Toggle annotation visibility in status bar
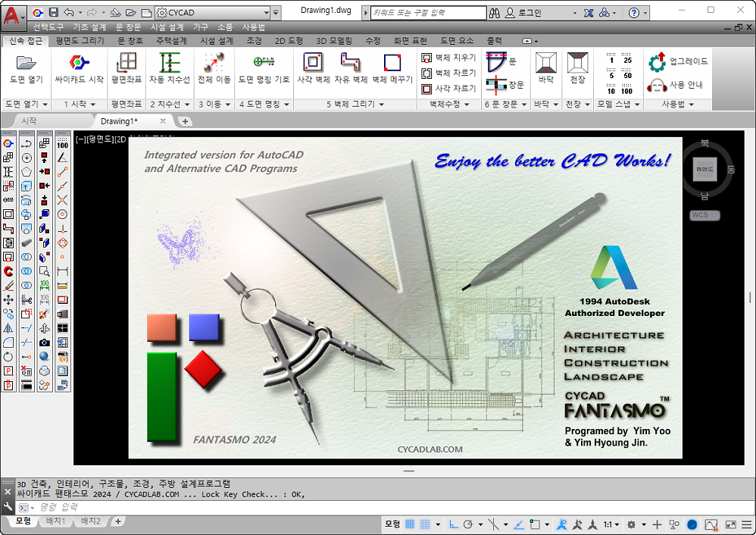Image resolution: width=756 pixels, height=535 pixels. coord(561,524)
